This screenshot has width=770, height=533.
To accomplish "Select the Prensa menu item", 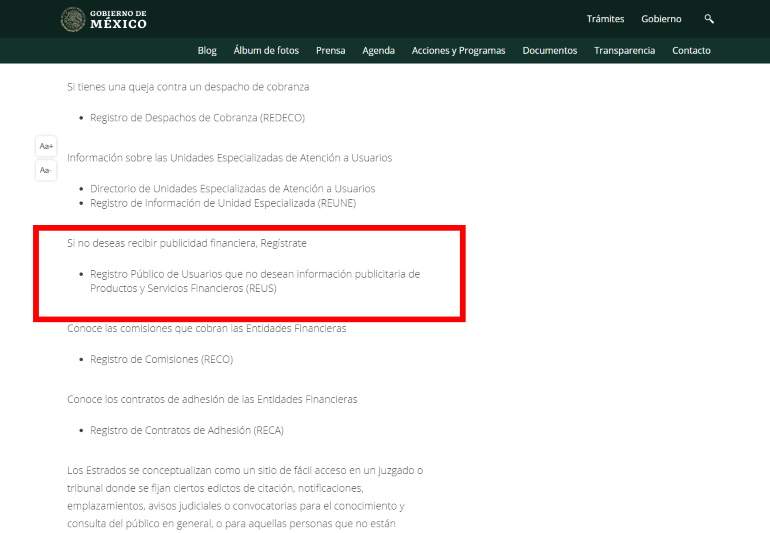I will coord(330,50).
